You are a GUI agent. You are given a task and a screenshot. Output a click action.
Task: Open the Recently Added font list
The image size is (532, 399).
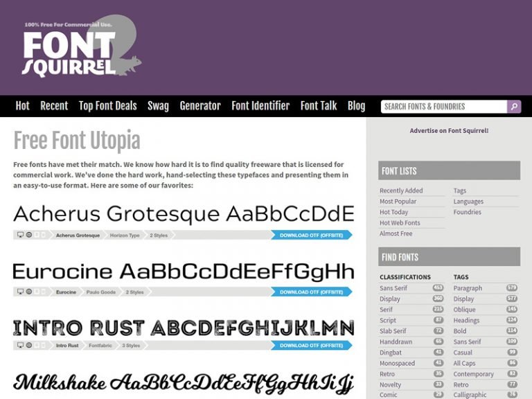[x=401, y=190]
